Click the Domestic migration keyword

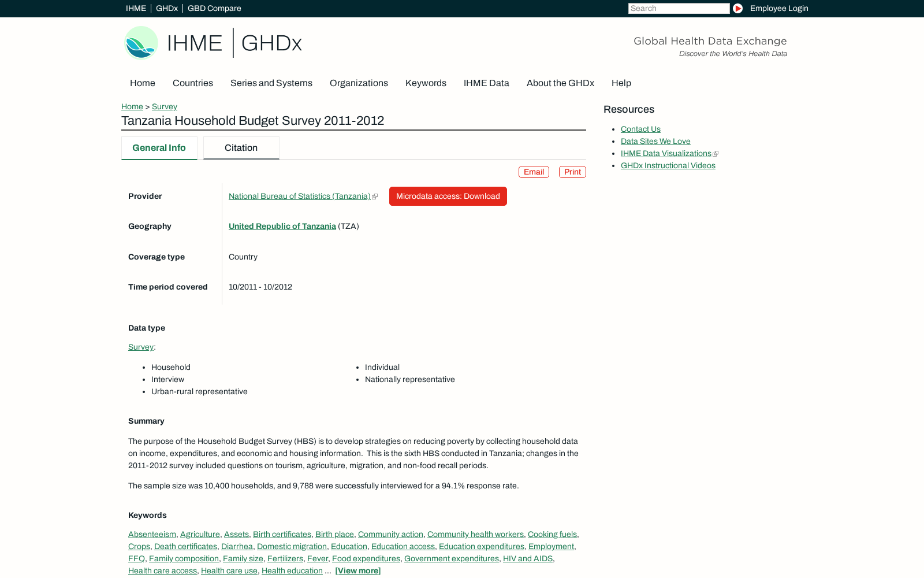click(292, 547)
